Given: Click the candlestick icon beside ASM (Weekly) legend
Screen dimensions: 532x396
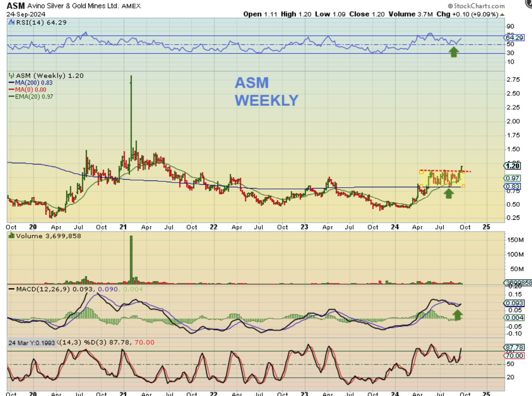Looking at the screenshot, I should click(11, 75).
